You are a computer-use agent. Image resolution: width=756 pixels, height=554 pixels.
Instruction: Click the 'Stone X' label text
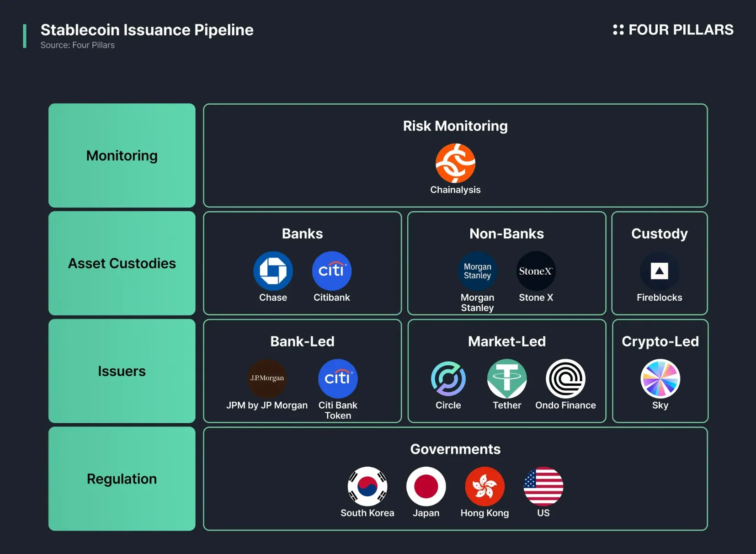coord(536,298)
